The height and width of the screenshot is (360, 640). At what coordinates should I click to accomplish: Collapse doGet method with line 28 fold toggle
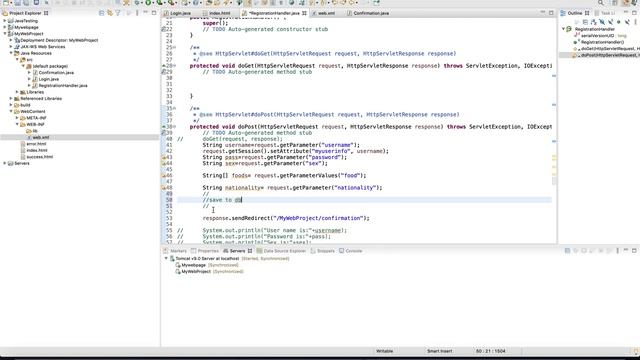(175, 66)
